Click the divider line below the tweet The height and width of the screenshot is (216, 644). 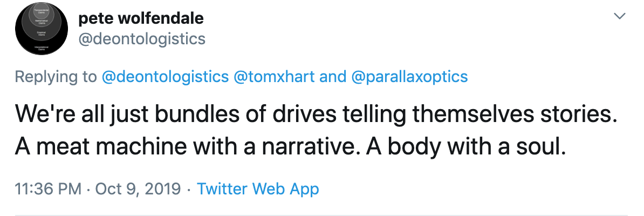pos(322,215)
